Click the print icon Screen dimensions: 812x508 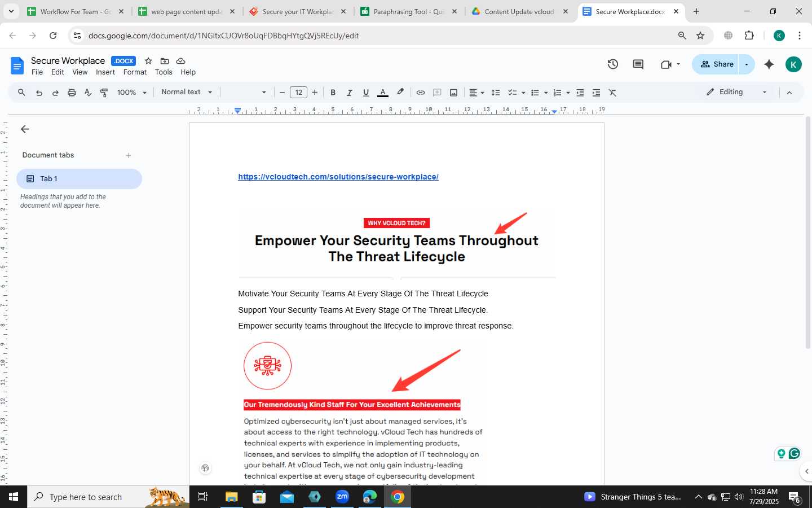(72, 93)
